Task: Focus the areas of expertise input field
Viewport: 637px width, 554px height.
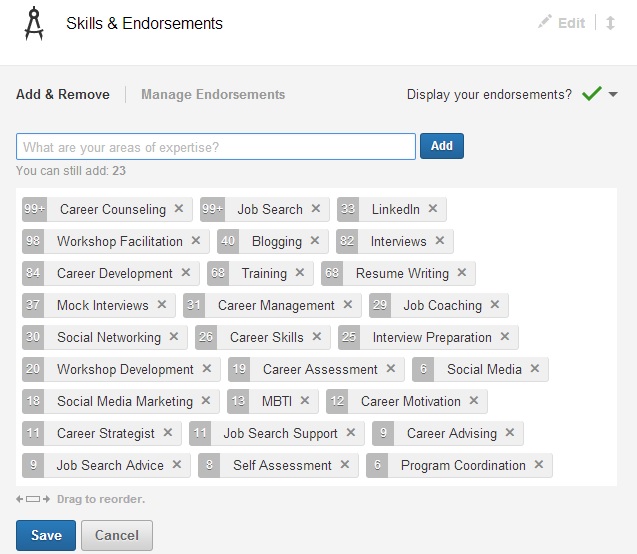Action: pyautogui.click(x=216, y=147)
